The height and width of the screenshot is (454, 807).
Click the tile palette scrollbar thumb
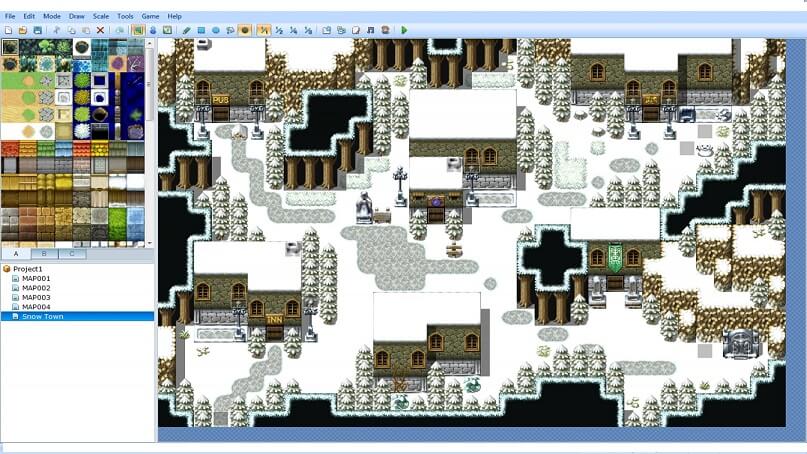pos(150,84)
